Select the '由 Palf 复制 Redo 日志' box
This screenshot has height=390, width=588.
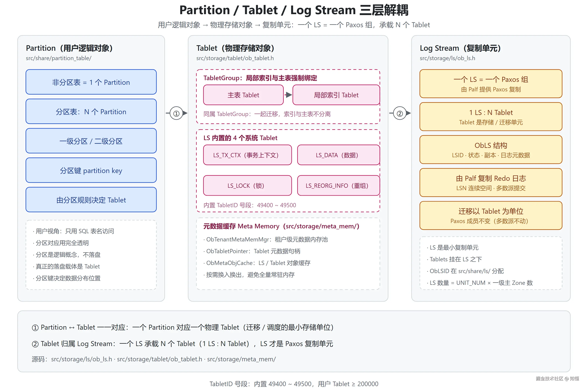click(x=491, y=183)
